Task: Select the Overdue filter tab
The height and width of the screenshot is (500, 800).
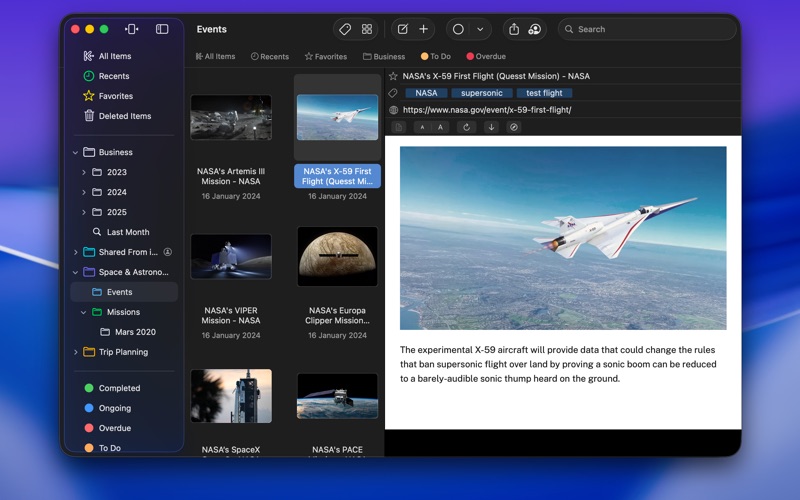Action: point(486,57)
